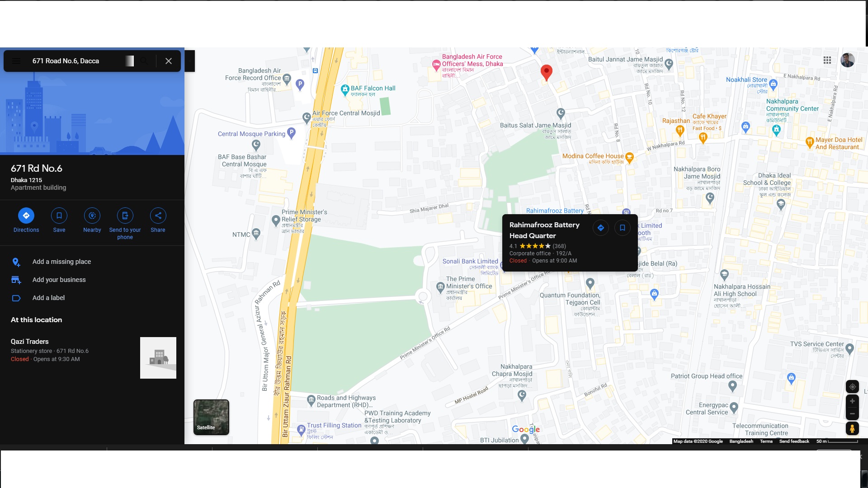Switch to Satellite view
Image resolution: width=868 pixels, height=488 pixels.
(x=211, y=417)
